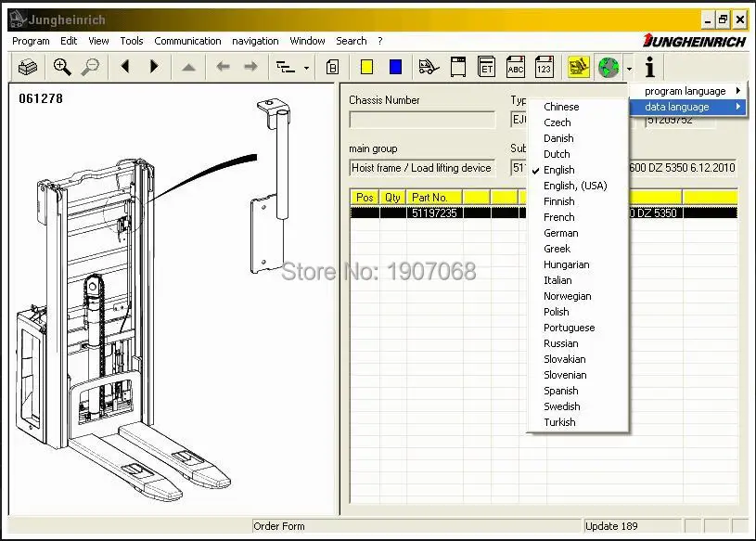This screenshot has width=756, height=541.
Task: Select the yellow square swatch
Action: [x=367, y=67]
